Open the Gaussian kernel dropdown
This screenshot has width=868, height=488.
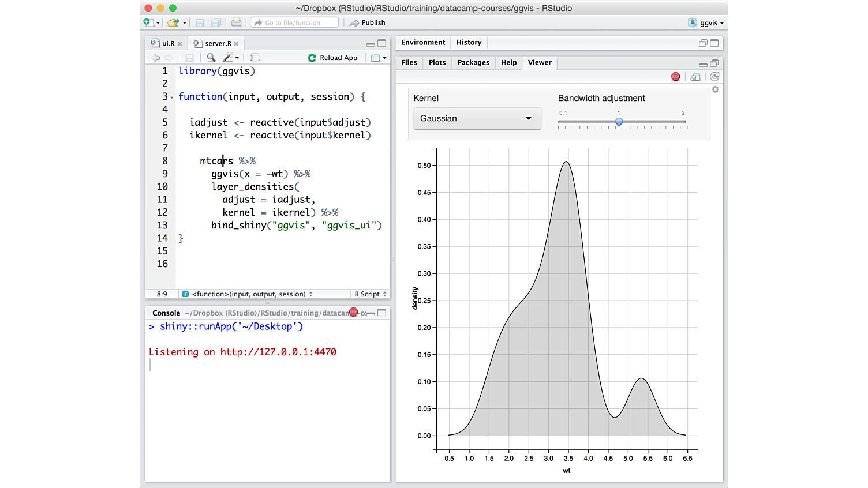pyautogui.click(x=477, y=118)
